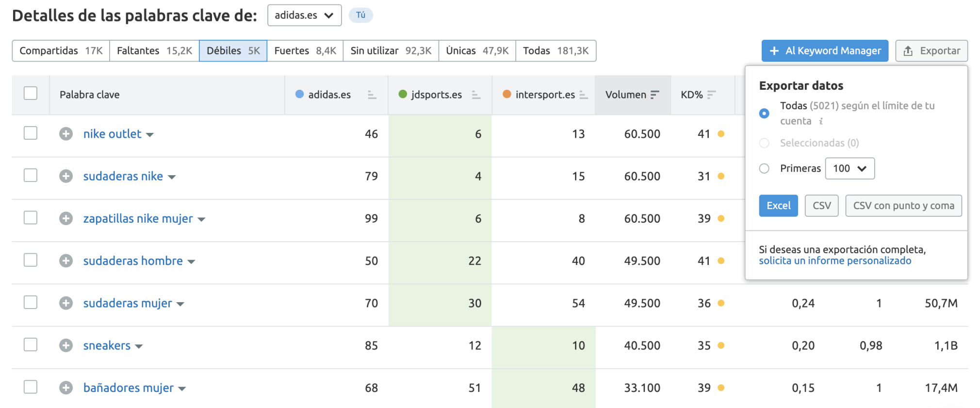Select the Primeras radio button

pos(764,168)
